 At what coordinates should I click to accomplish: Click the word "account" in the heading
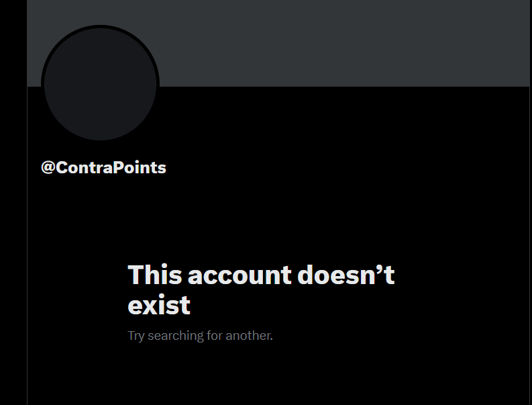tap(240, 275)
